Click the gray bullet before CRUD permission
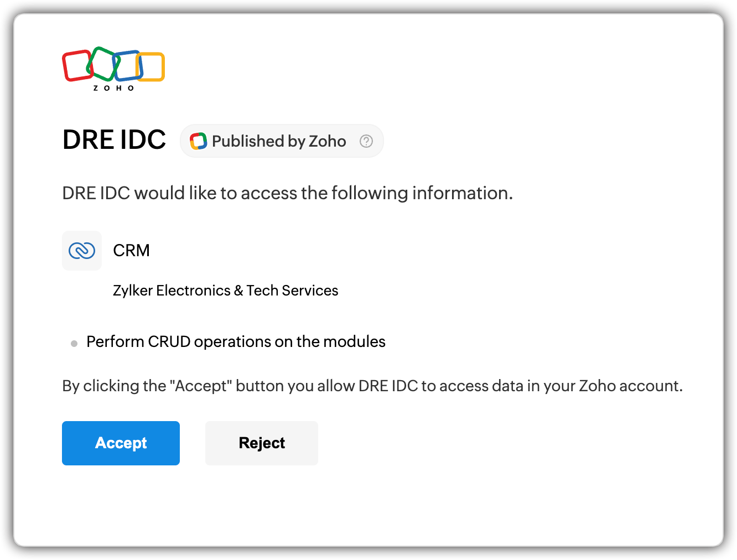The height and width of the screenshot is (560, 737). coord(74,344)
